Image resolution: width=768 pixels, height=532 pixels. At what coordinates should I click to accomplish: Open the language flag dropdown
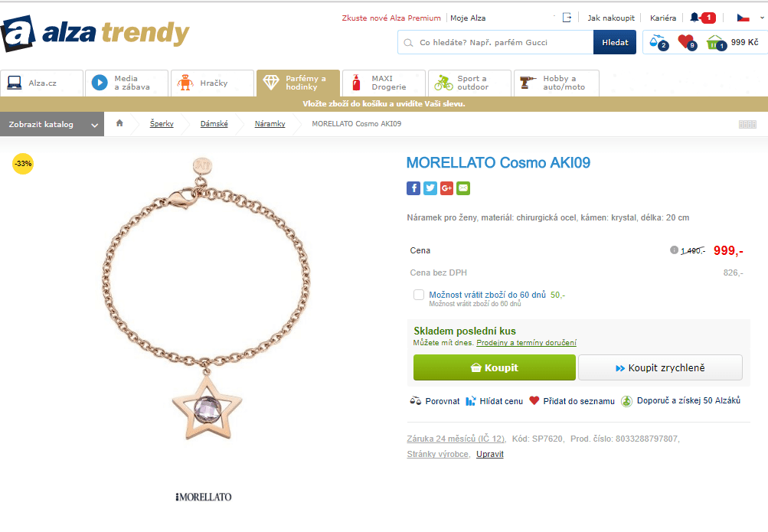tap(750, 18)
